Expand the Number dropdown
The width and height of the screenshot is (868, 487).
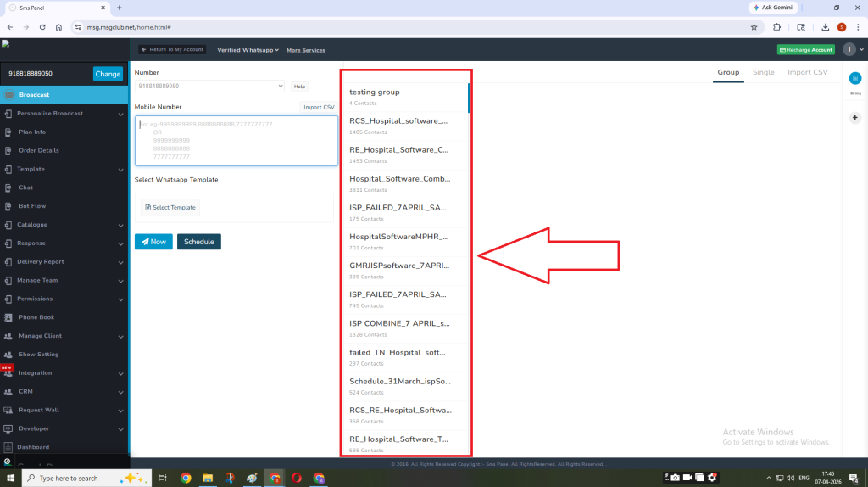click(209, 87)
